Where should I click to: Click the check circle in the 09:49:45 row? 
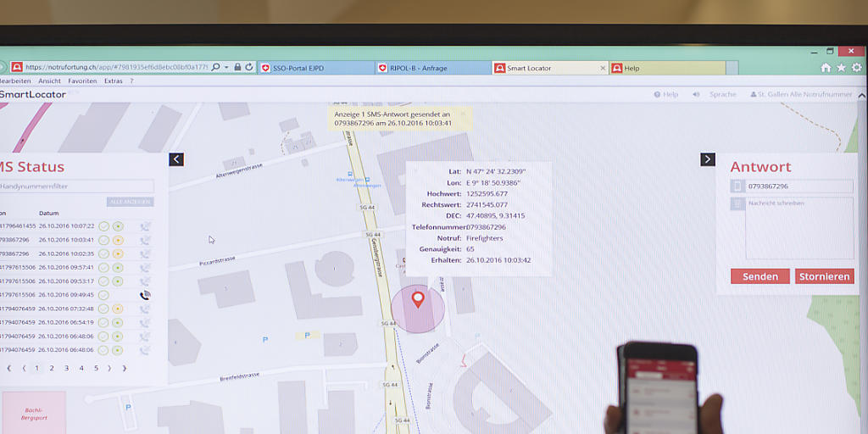click(x=103, y=295)
